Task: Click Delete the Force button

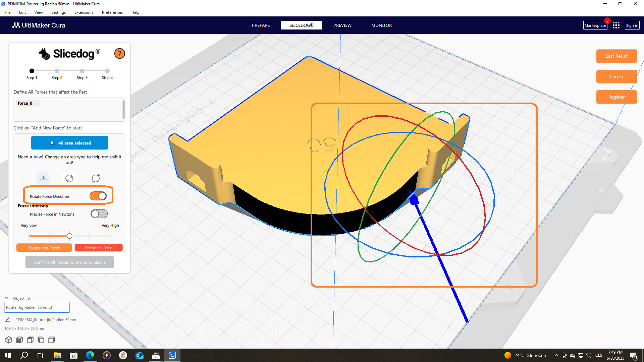Action: (99, 248)
